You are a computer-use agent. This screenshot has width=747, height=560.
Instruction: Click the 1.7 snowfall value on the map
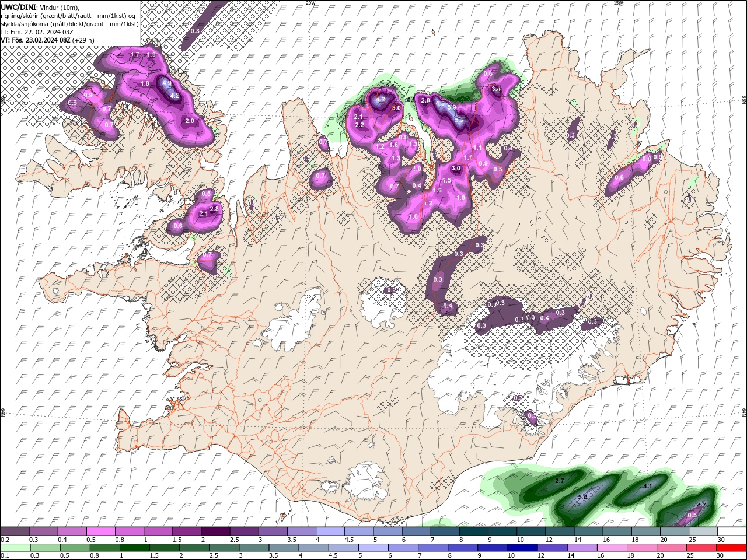pos(134,54)
